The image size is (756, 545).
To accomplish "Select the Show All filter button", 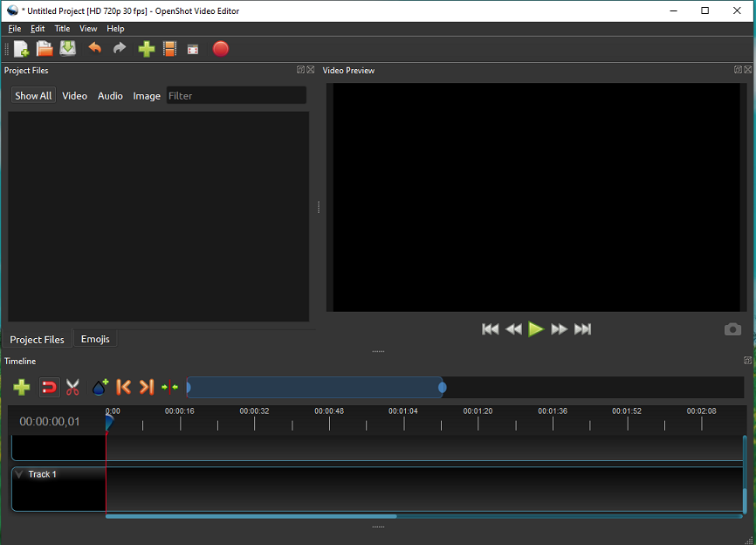I will click(33, 95).
